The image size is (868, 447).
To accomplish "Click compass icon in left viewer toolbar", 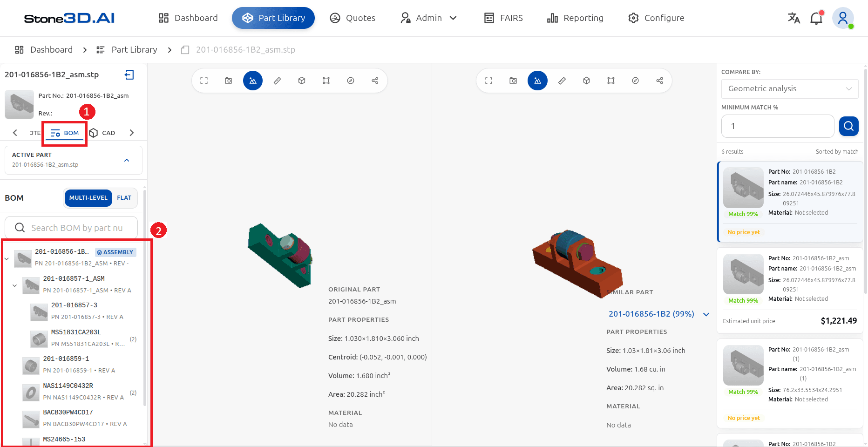I will click(351, 81).
